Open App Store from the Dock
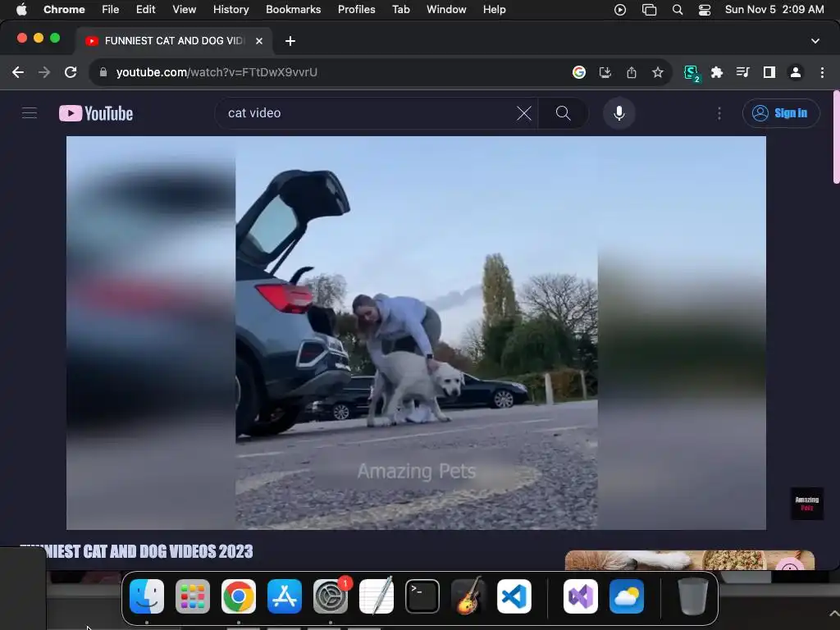 (x=285, y=596)
